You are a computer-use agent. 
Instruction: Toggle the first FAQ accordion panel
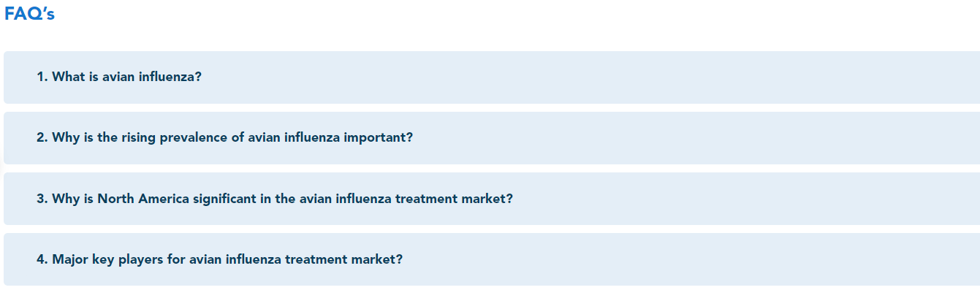tap(491, 77)
